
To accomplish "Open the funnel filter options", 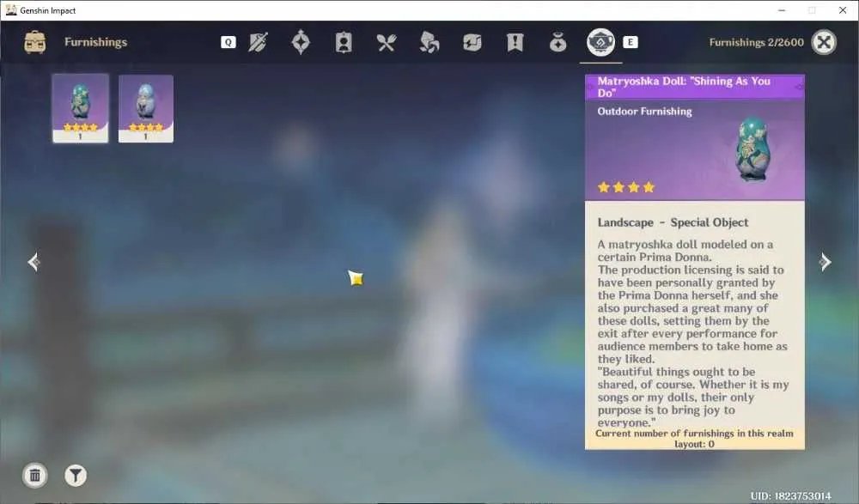I will pos(76,476).
